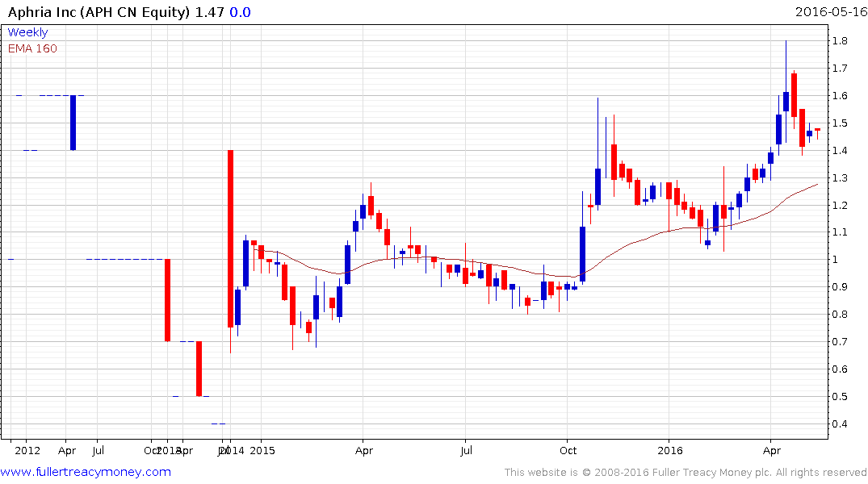Screen dimensions: 868x484
Task: Click the blue change value 0.0
Action: [240, 12]
